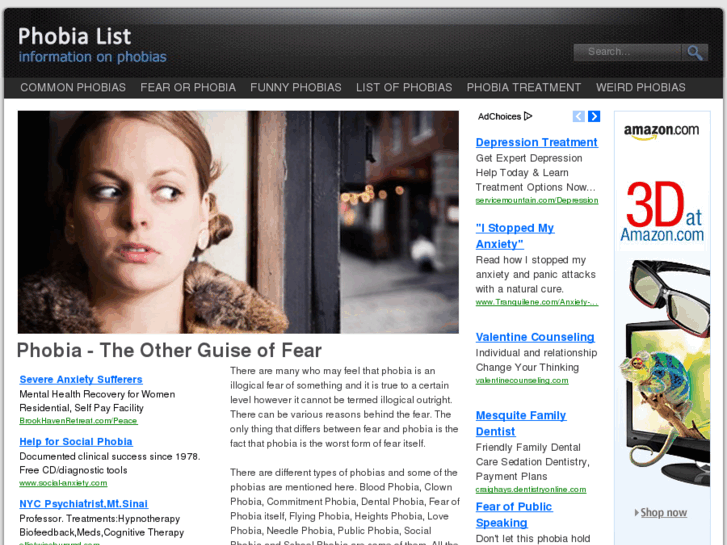This screenshot has width=727, height=545.
Task: Open Fear or Phobia menu
Action: (x=188, y=88)
